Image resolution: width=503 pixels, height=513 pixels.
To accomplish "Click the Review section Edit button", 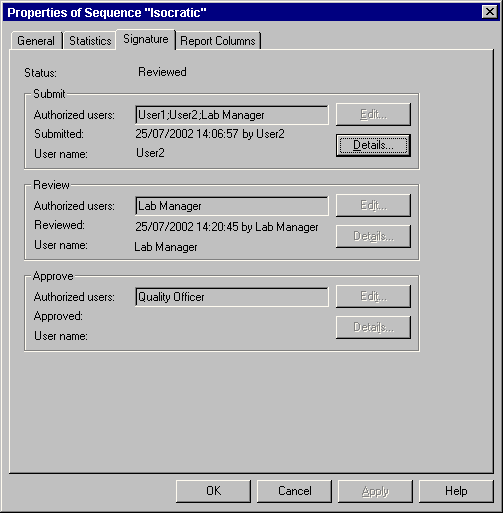I will point(373,205).
